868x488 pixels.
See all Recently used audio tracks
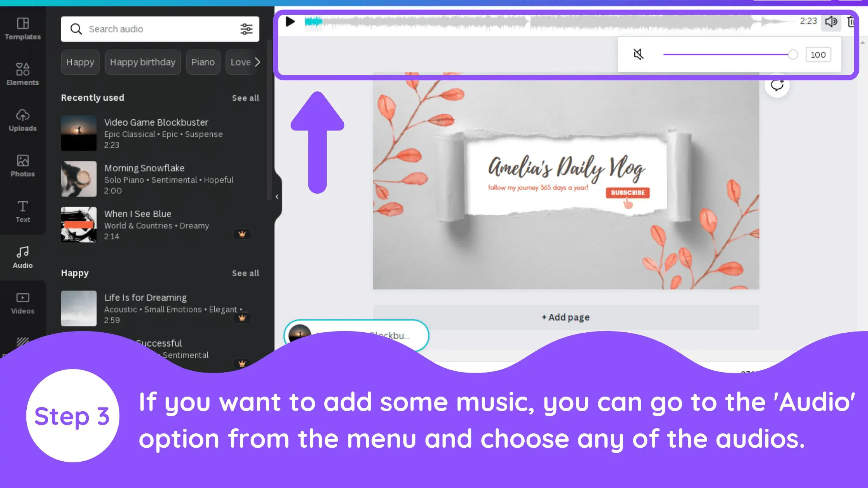pos(246,98)
